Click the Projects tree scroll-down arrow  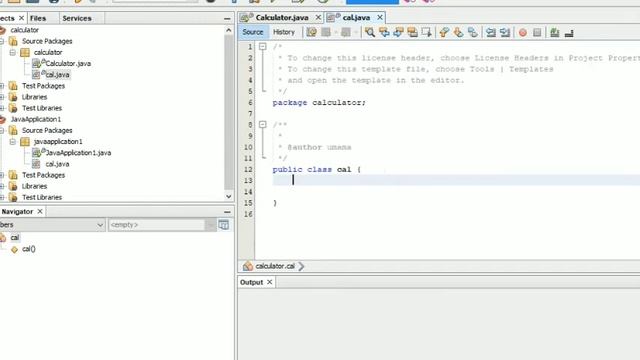(229, 196)
